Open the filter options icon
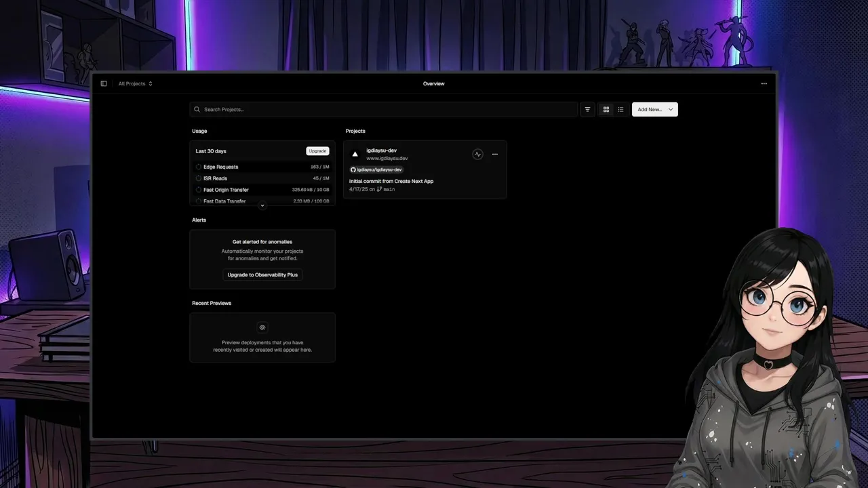 pyautogui.click(x=587, y=109)
